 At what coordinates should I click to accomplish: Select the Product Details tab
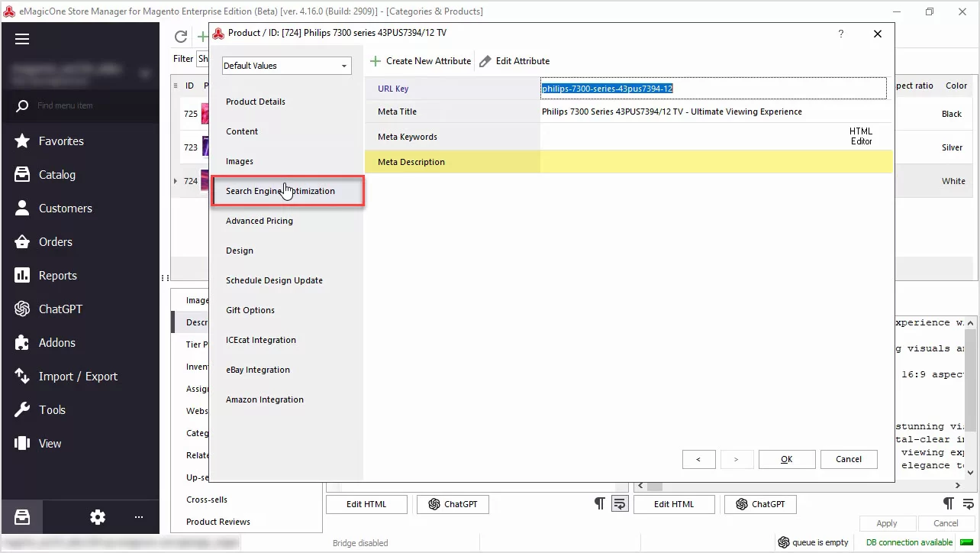256,102
